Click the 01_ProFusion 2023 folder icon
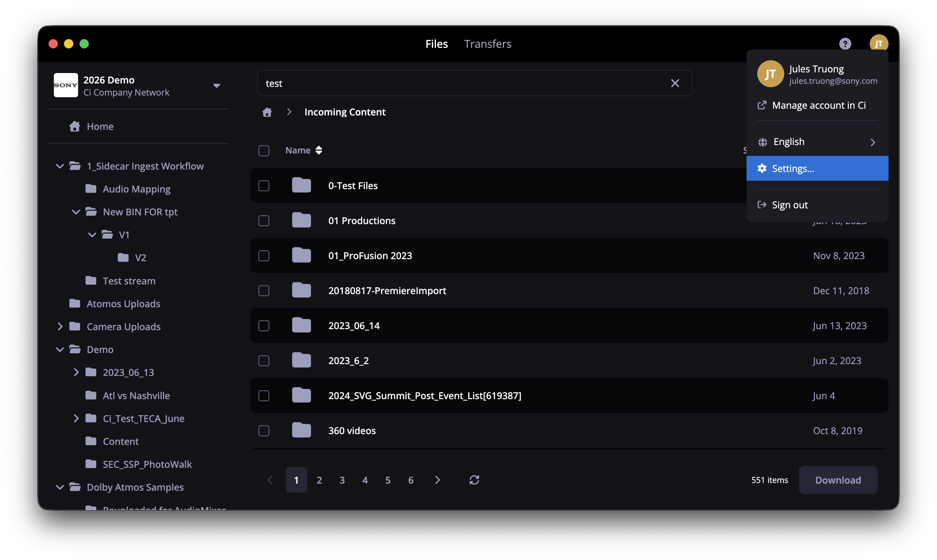This screenshot has width=937, height=560. click(x=301, y=255)
